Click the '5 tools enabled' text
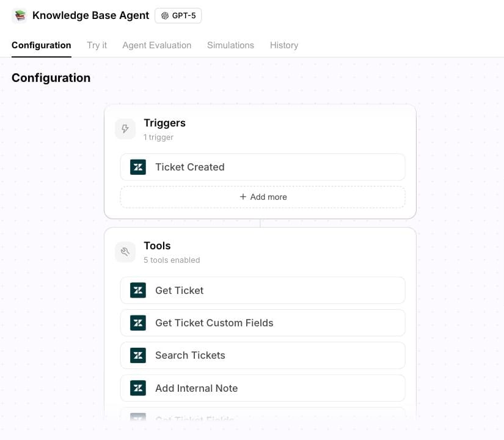504x440 pixels. pyautogui.click(x=172, y=260)
